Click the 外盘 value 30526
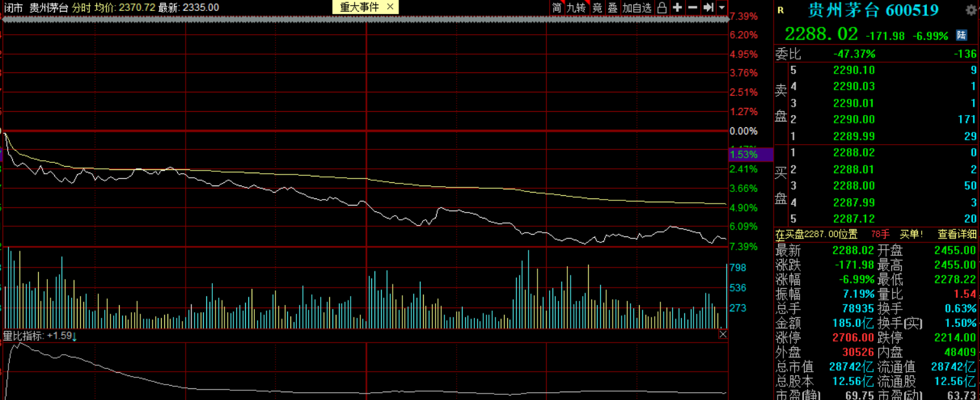 tap(858, 352)
